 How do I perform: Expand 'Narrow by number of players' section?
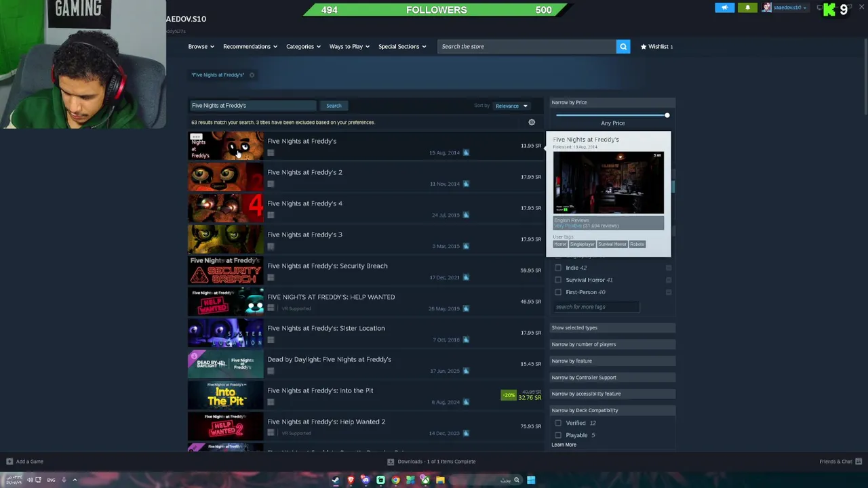(x=612, y=344)
